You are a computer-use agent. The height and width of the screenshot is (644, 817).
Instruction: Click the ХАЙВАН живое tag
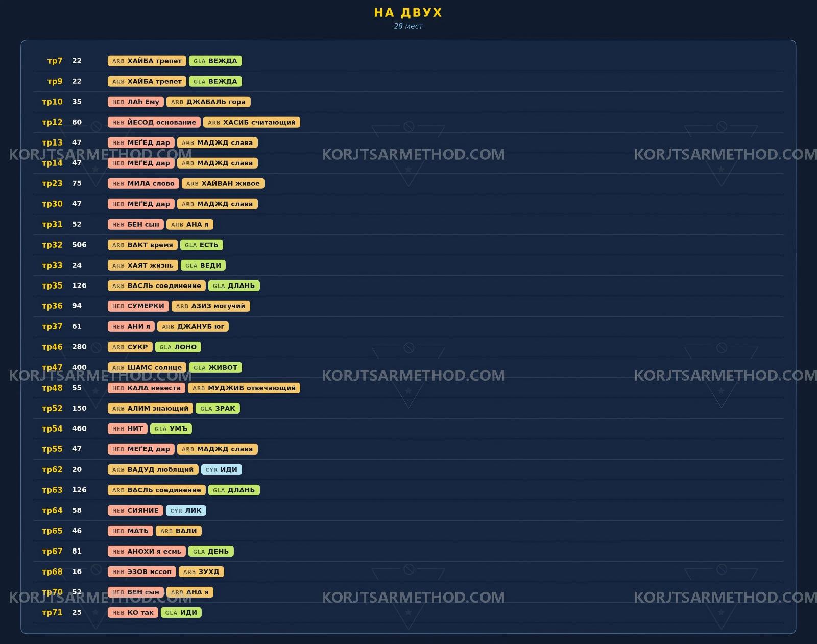[x=223, y=183]
